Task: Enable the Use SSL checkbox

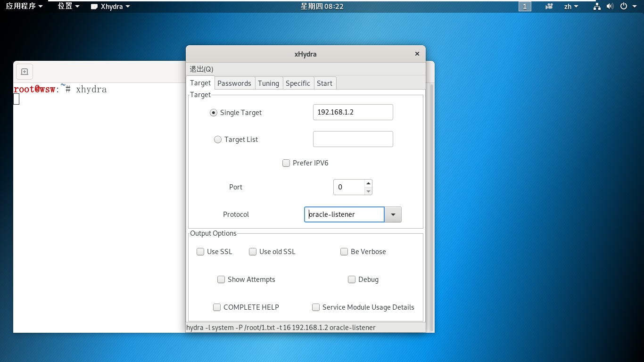Action: [x=200, y=252]
